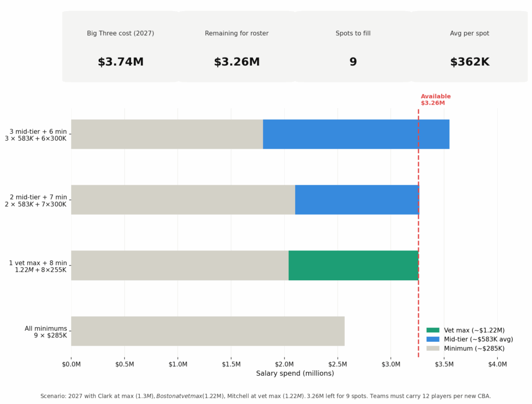Viewport: 532px width, 404px height.
Task: Open the Spots to fill card
Action: [353, 46]
